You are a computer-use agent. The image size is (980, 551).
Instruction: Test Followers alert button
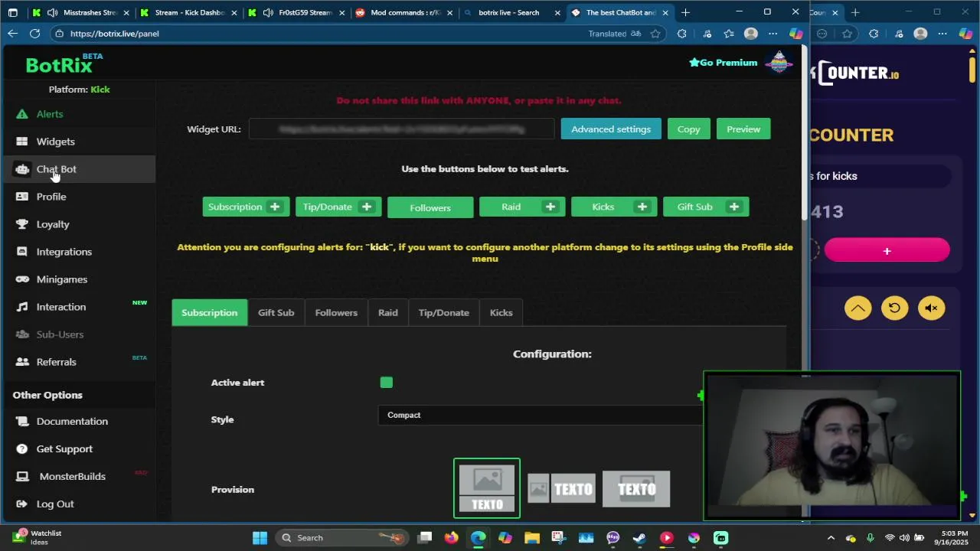click(430, 207)
